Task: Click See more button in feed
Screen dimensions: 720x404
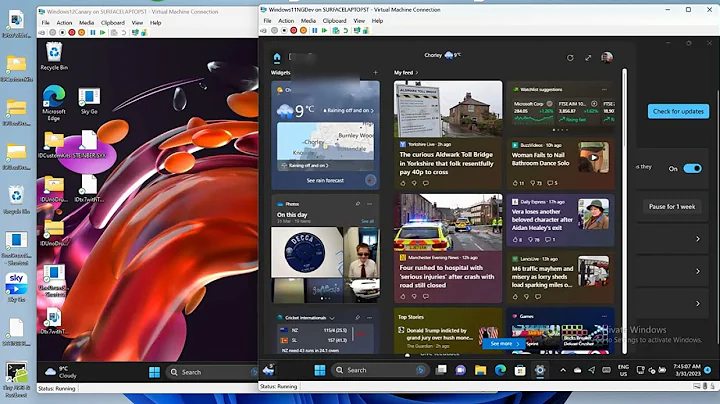Action: click(x=504, y=343)
